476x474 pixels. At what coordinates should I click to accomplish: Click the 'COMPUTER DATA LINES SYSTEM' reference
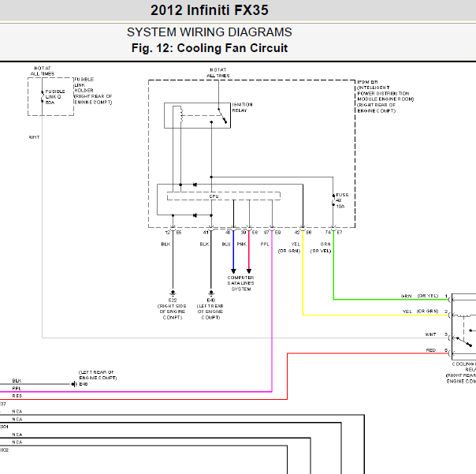(x=241, y=283)
